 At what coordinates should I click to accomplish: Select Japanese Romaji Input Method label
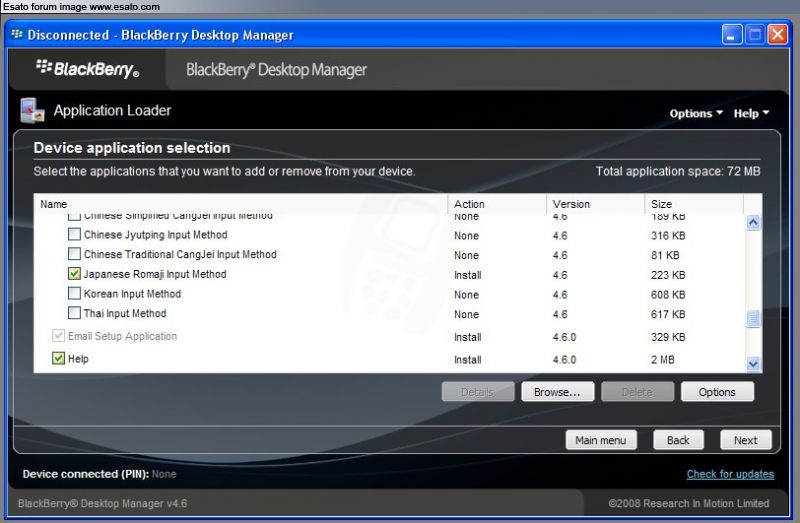[155, 274]
